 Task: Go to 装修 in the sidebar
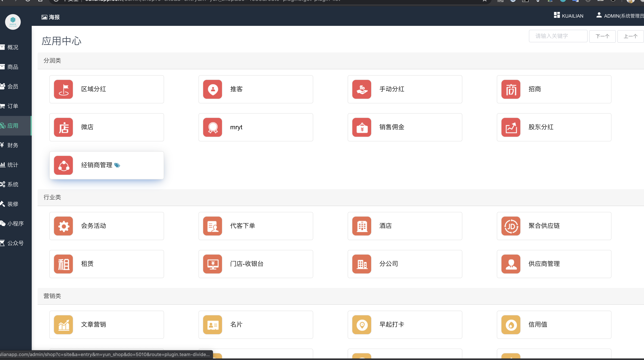point(15,204)
